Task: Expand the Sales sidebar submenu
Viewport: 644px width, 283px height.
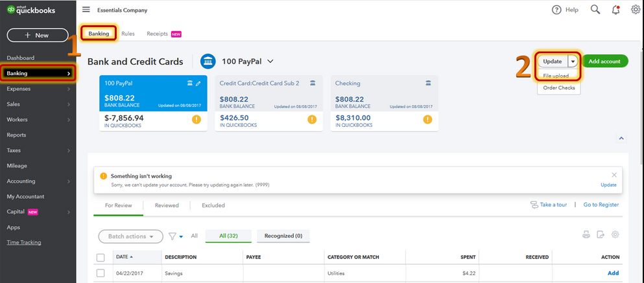Action: coord(69,105)
